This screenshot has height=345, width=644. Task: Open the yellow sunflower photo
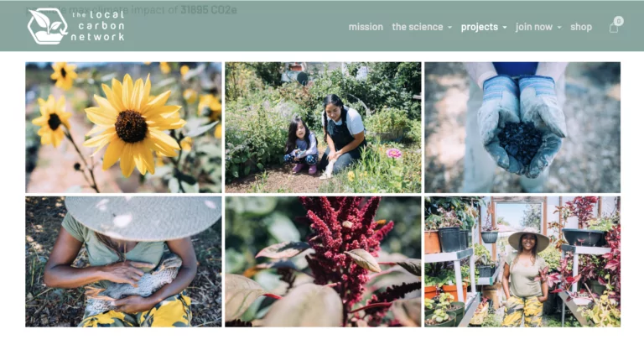[x=123, y=128]
